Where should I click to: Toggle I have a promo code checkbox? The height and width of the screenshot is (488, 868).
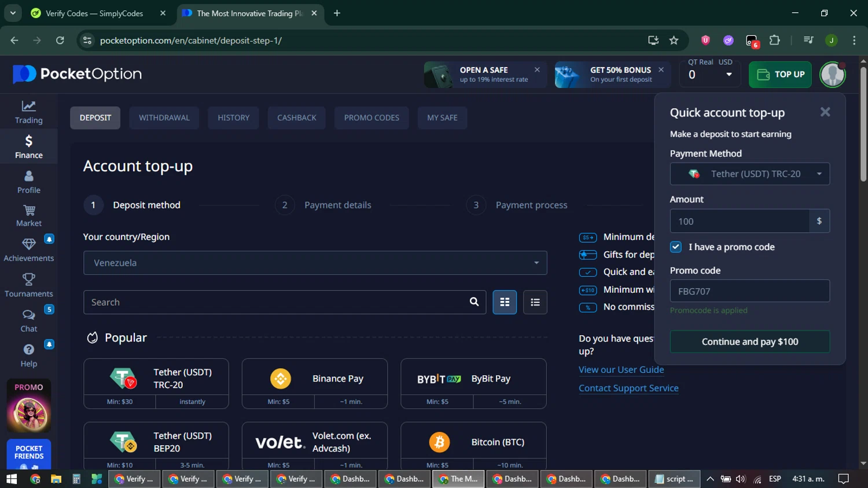tap(675, 247)
